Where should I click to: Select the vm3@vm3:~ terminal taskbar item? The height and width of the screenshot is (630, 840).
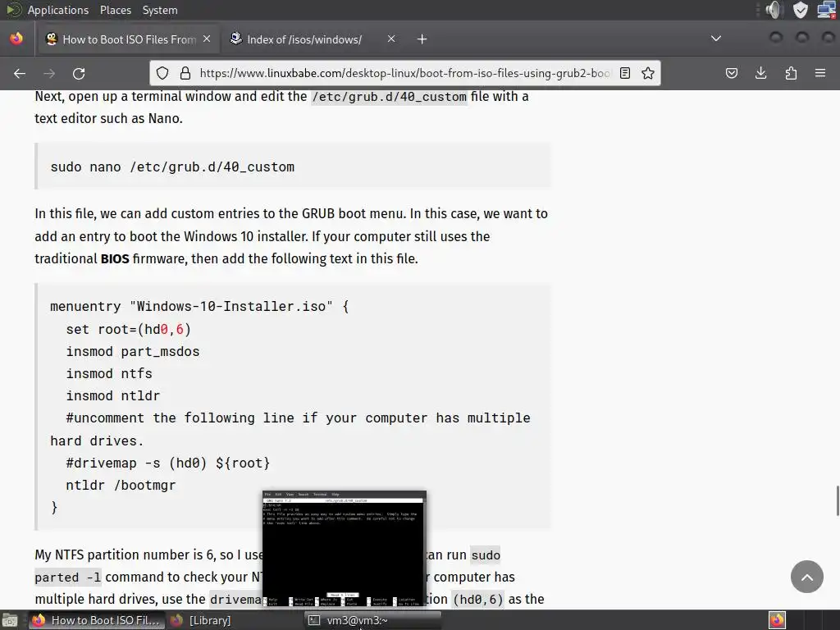click(373, 620)
